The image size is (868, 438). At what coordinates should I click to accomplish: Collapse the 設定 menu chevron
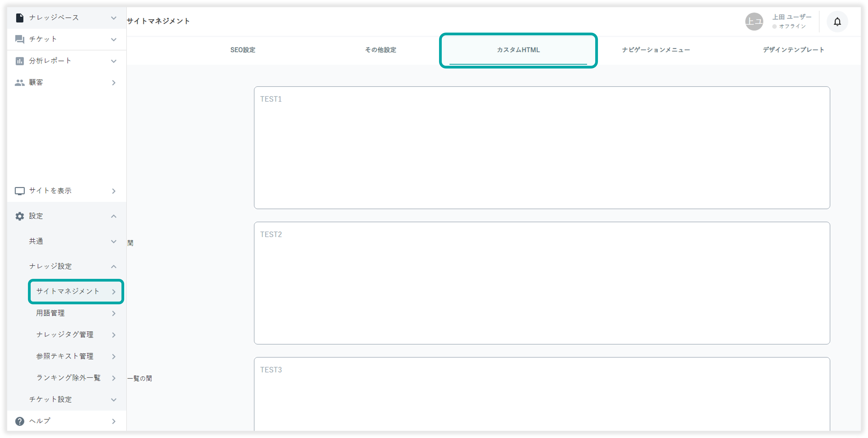coord(113,216)
